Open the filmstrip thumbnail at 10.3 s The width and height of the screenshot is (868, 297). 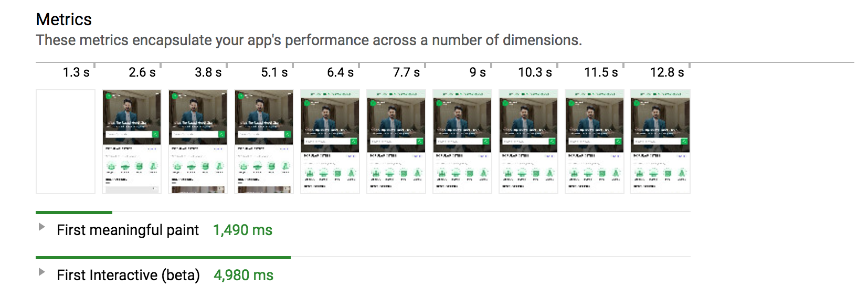coord(528,142)
